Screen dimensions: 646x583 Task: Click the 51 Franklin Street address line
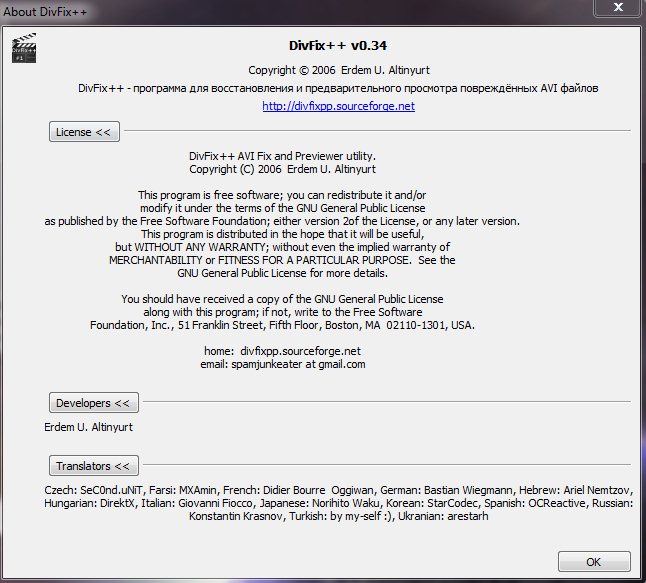coord(283,325)
